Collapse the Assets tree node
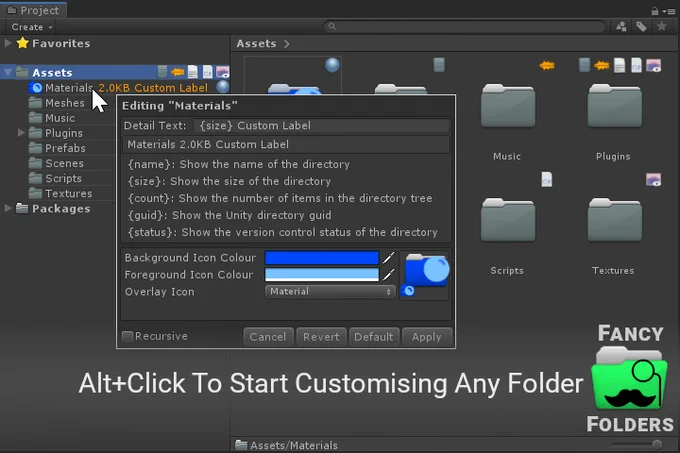 pos(8,72)
